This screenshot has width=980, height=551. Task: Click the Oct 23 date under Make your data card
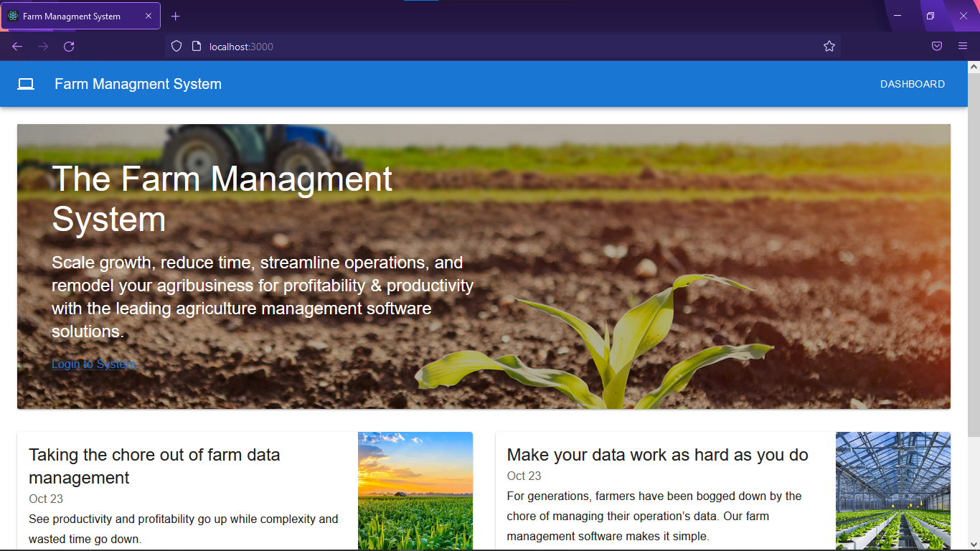point(524,476)
